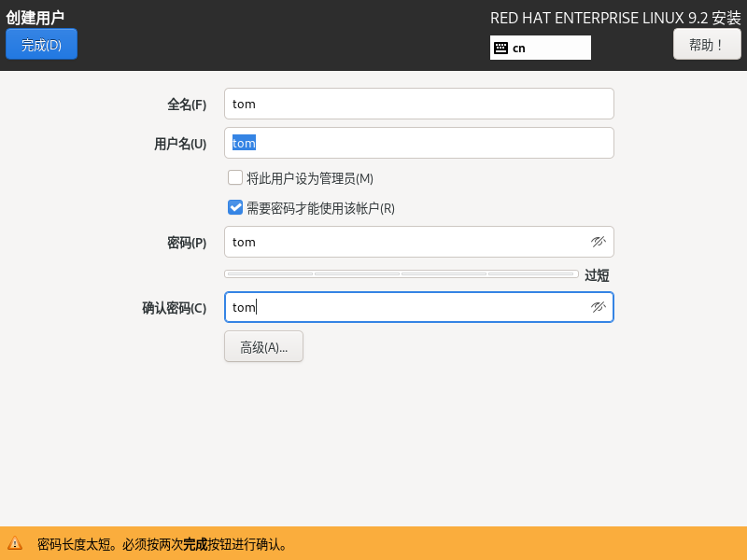The width and height of the screenshot is (747, 560).
Task: Enable 将此用户设为管理员 checkbox
Action: click(x=235, y=177)
